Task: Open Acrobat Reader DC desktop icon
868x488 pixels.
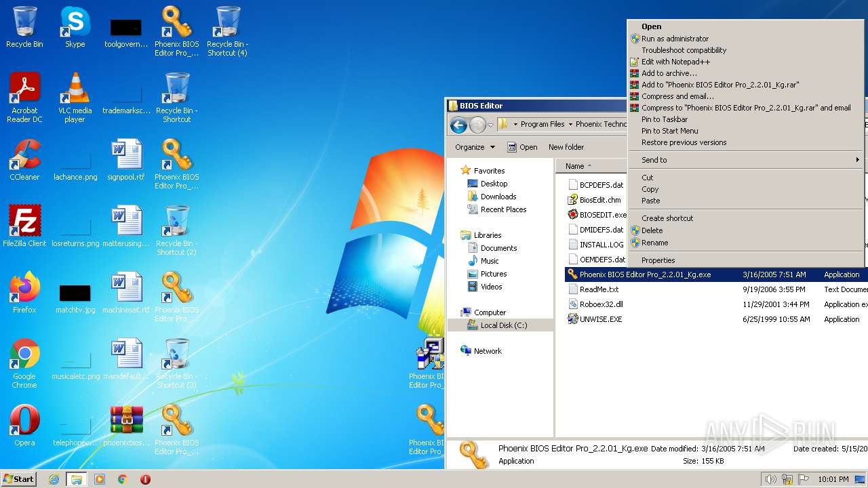Action: 24,98
